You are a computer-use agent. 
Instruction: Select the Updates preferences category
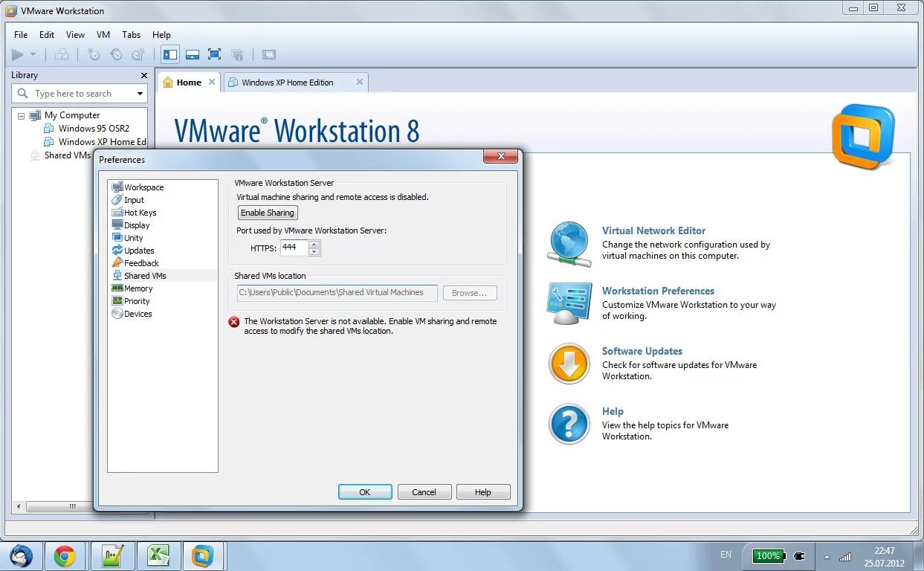(139, 251)
